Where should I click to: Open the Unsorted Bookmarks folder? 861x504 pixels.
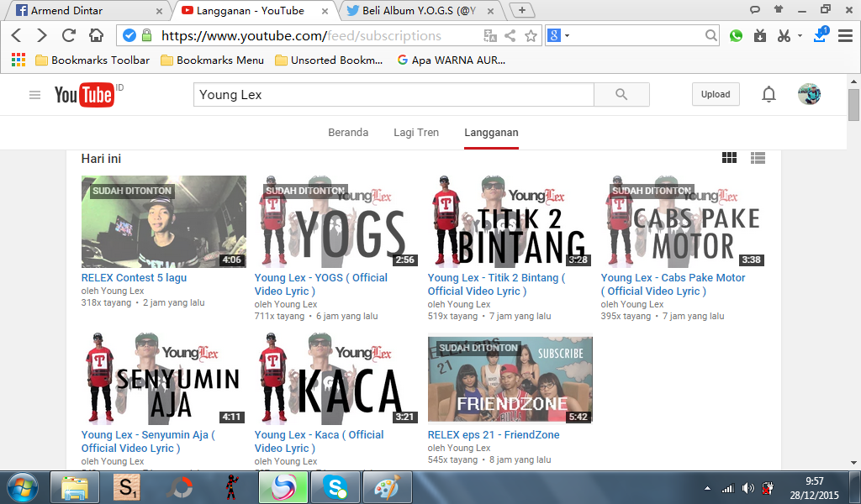(x=329, y=60)
